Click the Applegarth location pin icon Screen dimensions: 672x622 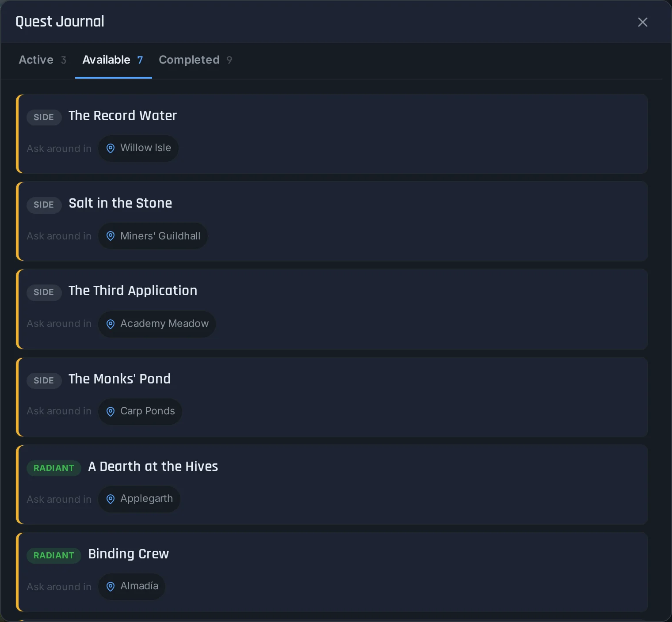click(111, 499)
